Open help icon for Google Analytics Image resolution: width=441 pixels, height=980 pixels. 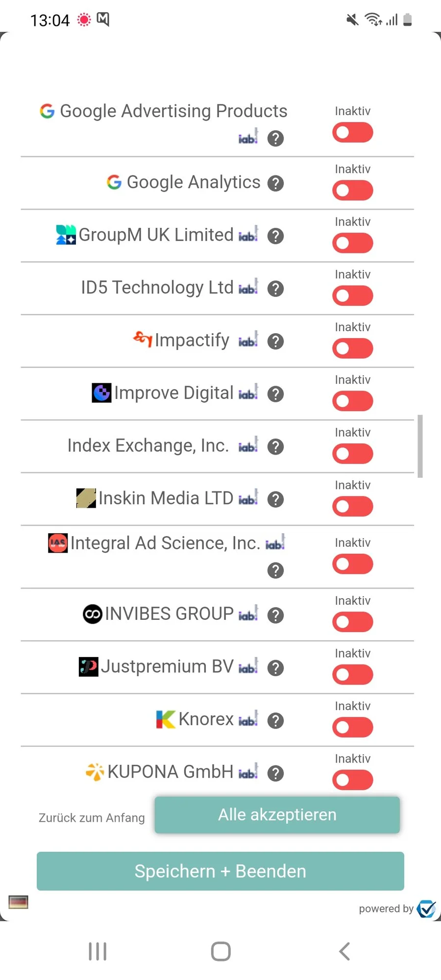tap(275, 183)
